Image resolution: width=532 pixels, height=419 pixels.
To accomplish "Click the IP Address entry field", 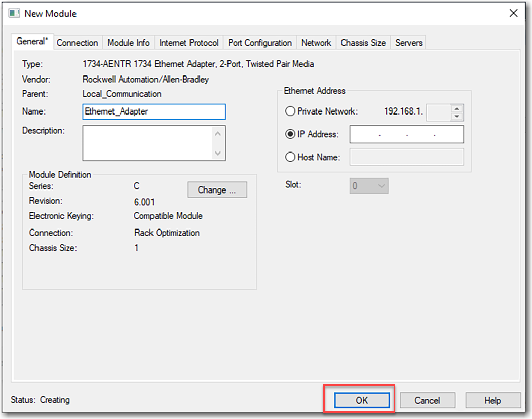I will 406,134.
